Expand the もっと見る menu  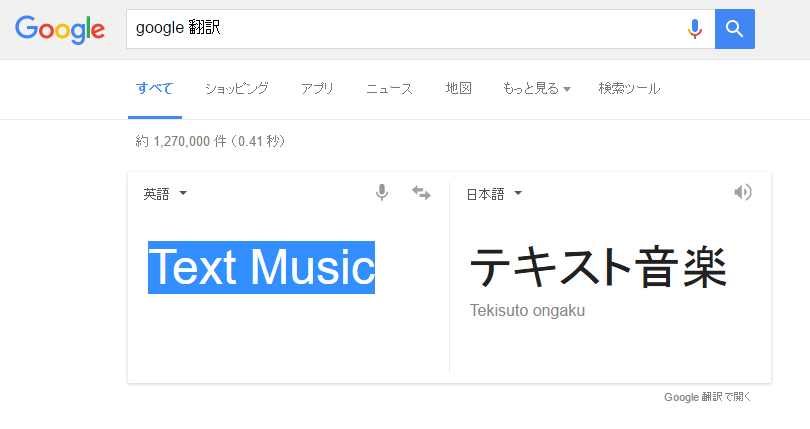tap(536, 88)
